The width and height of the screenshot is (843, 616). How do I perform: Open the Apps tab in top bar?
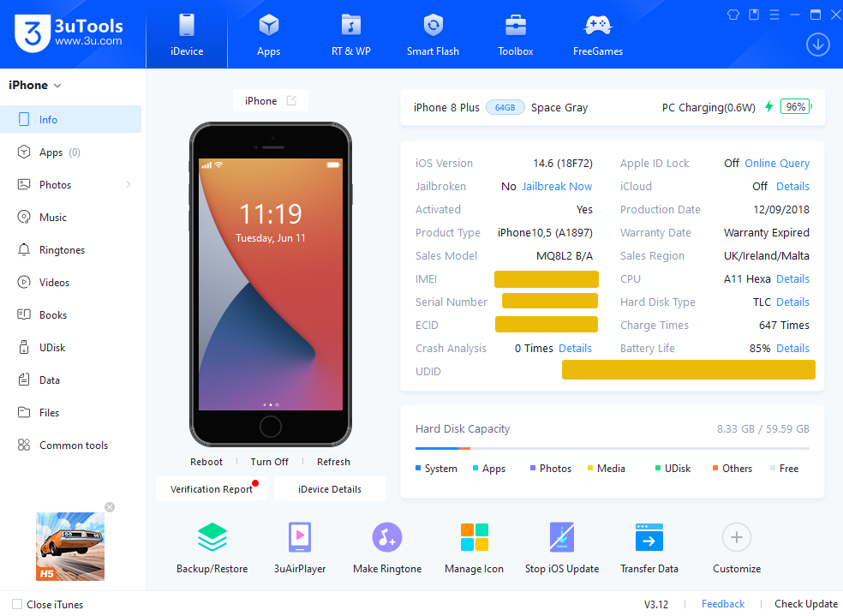268,34
